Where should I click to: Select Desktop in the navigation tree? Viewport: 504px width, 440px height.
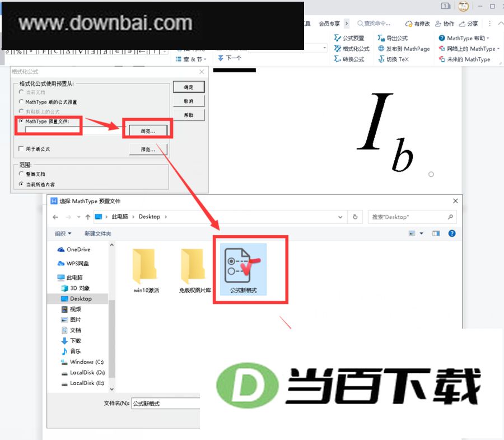pyautogui.click(x=80, y=298)
